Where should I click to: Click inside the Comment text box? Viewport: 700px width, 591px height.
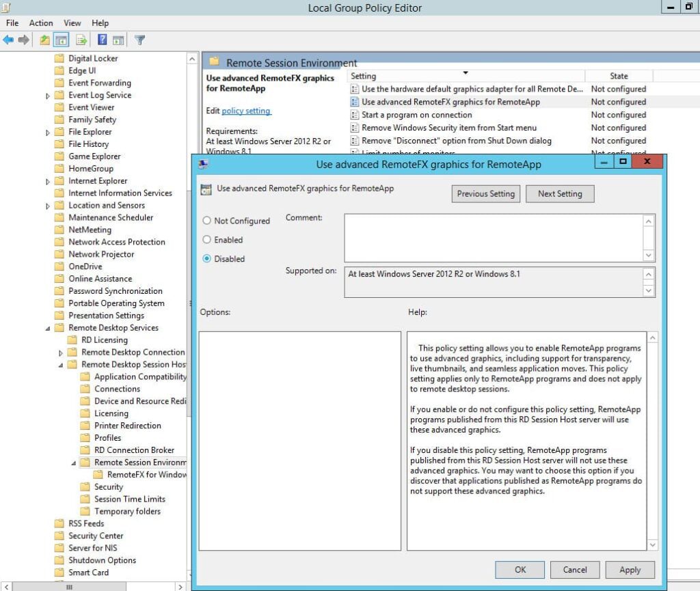[x=494, y=238]
